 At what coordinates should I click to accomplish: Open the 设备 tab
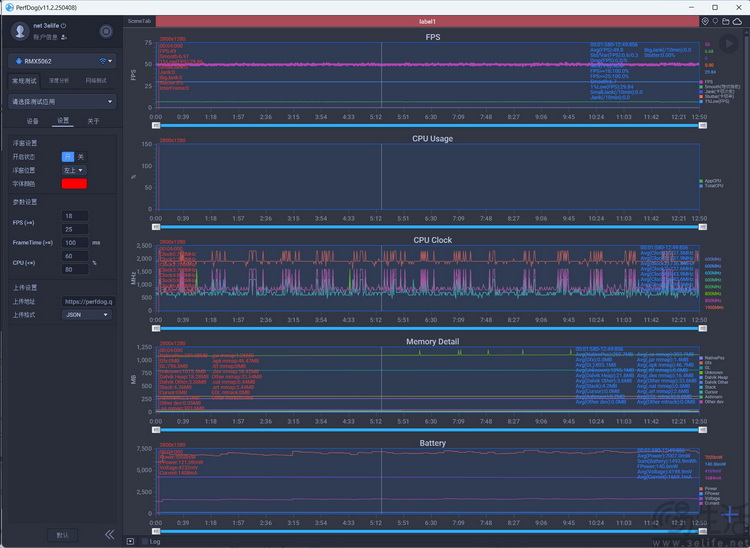(33, 121)
